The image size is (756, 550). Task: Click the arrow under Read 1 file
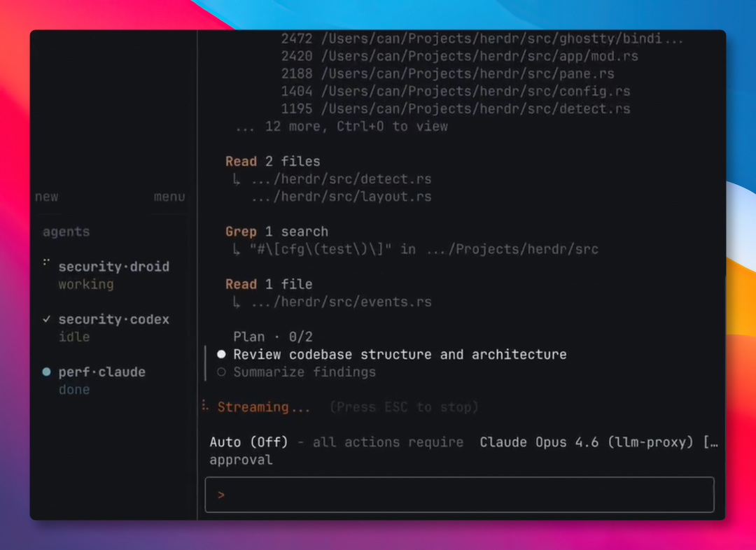[237, 302]
